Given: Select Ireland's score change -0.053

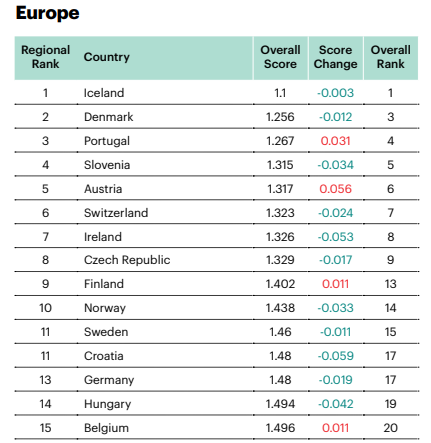Looking at the screenshot, I should click(335, 237).
